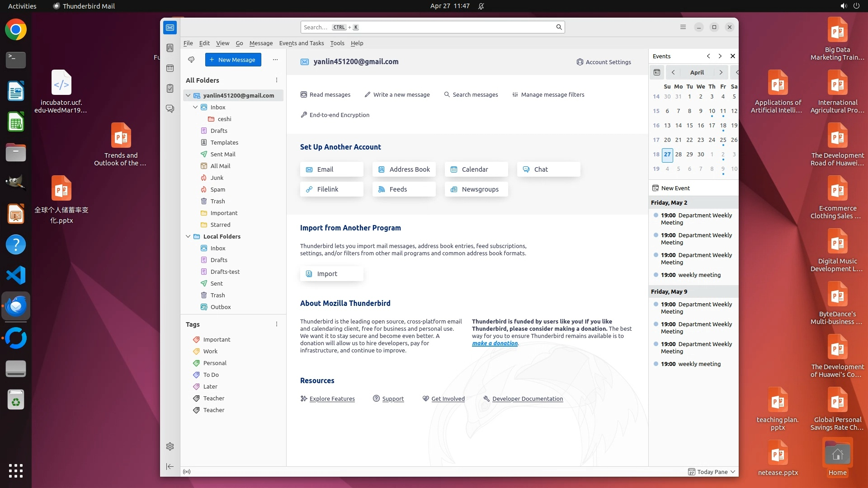The image size is (868, 488).
Task: Open the Calendar space in sidebar
Action: [x=170, y=68]
